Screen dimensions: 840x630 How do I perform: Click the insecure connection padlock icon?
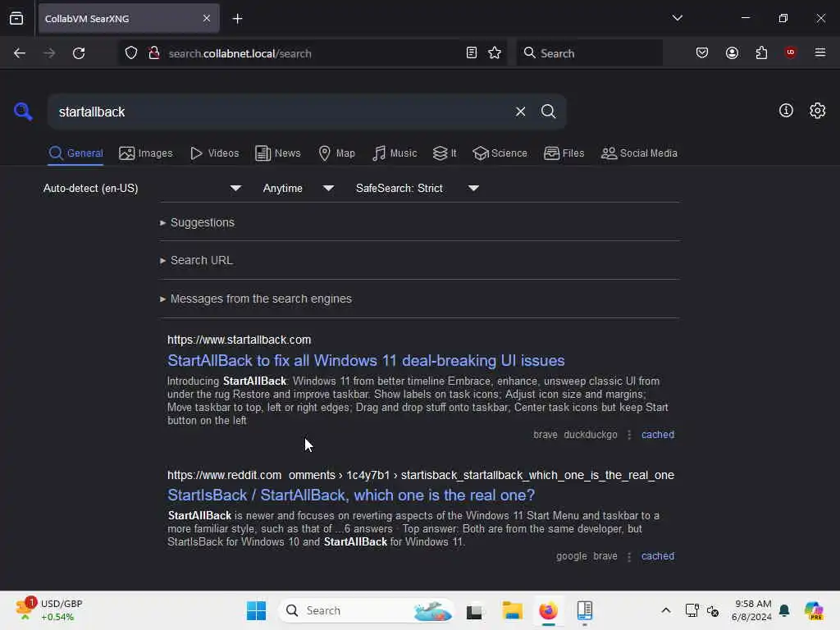click(154, 53)
